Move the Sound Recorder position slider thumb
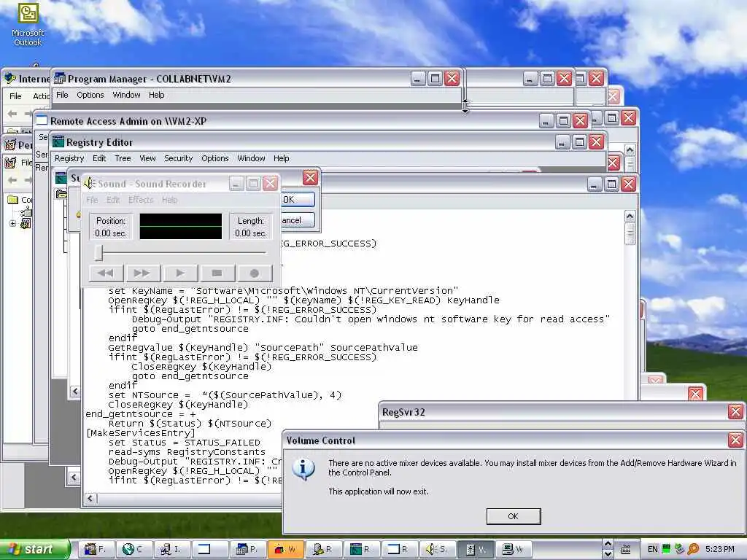 [98, 252]
